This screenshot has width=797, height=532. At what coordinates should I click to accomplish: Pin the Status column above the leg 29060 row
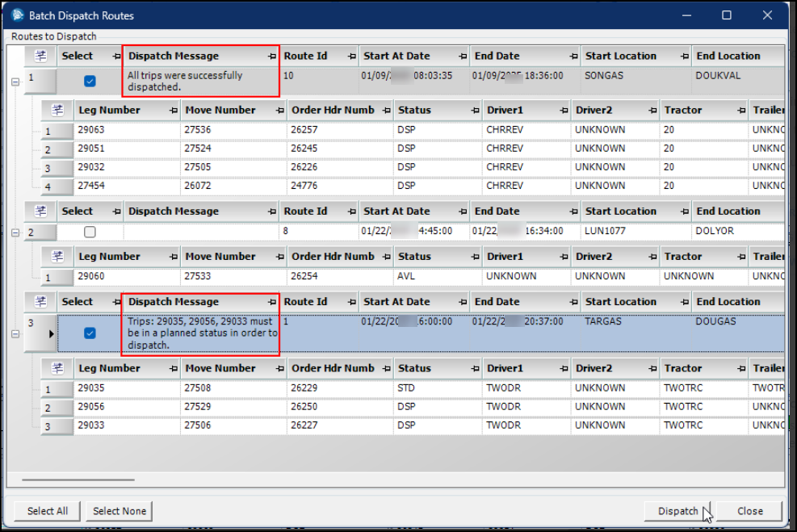[x=476, y=257]
